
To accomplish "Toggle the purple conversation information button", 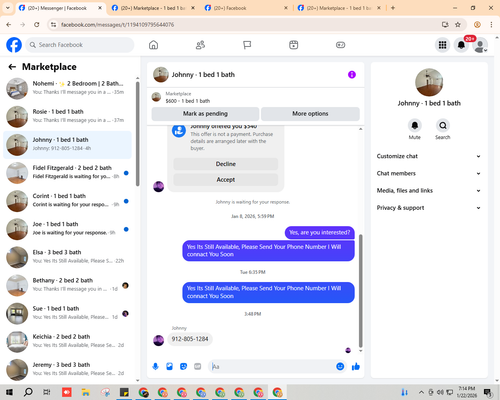I will (x=352, y=75).
